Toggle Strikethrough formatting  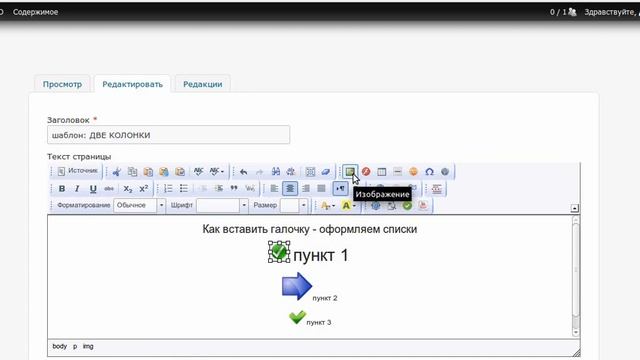click(x=109, y=189)
